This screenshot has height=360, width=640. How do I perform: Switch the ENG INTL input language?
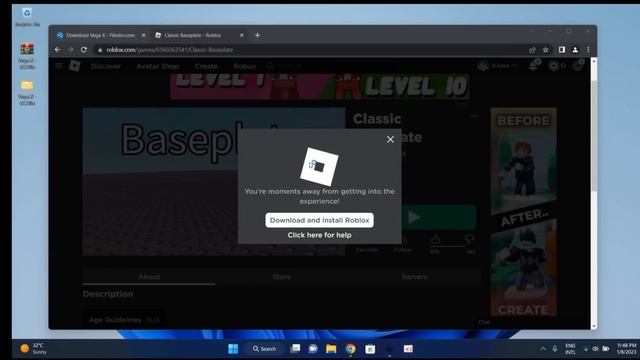tap(570, 349)
